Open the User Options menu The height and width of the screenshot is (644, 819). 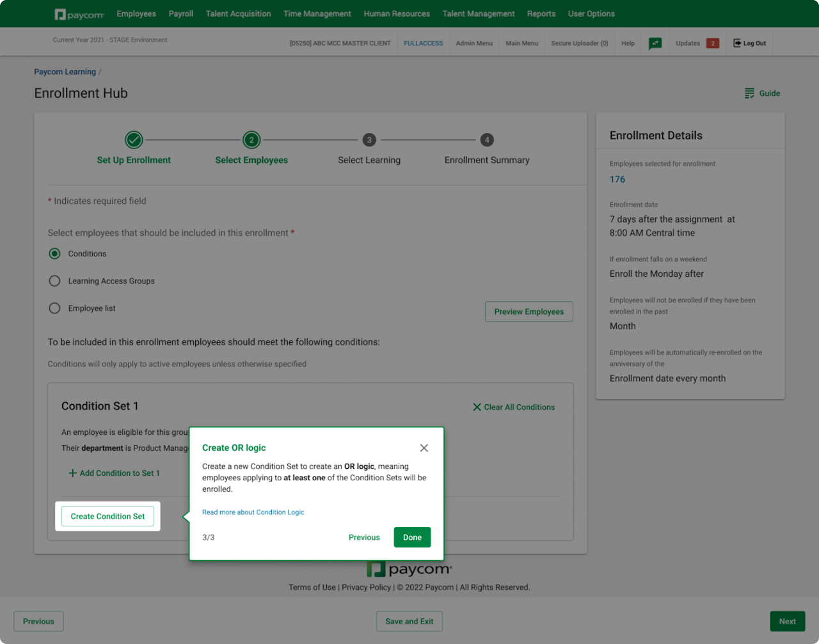coord(591,13)
